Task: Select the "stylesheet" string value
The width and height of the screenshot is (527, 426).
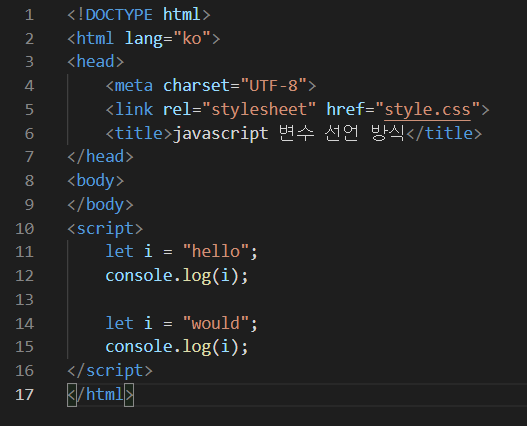Action: (x=259, y=110)
